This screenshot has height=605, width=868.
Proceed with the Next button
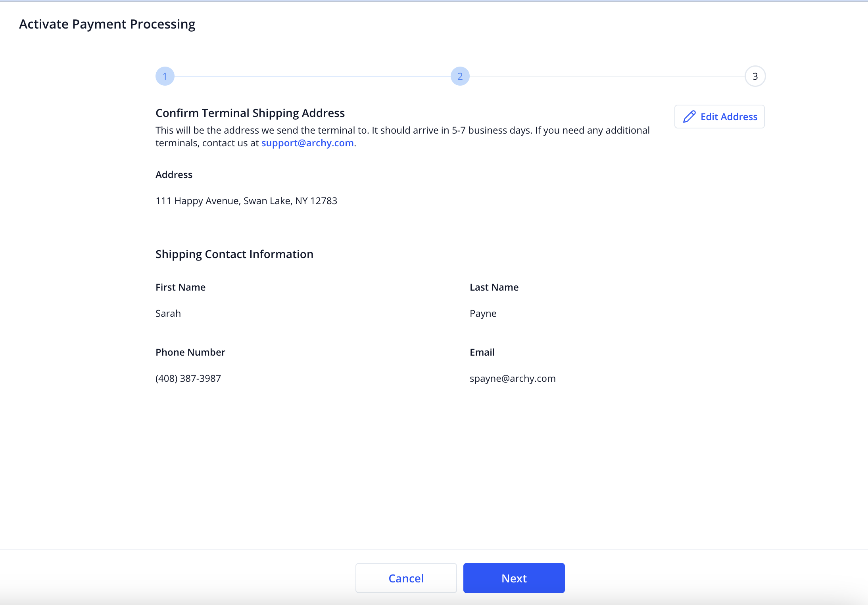(514, 578)
